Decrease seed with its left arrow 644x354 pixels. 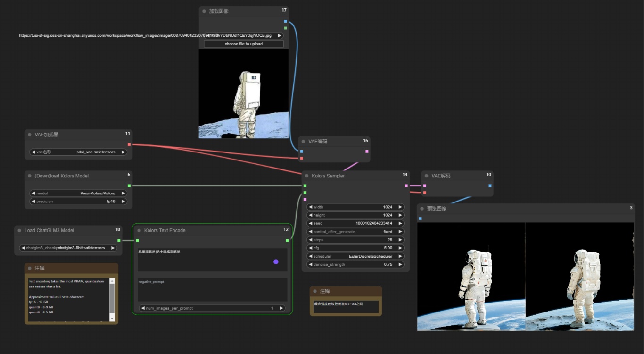[x=311, y=223]
